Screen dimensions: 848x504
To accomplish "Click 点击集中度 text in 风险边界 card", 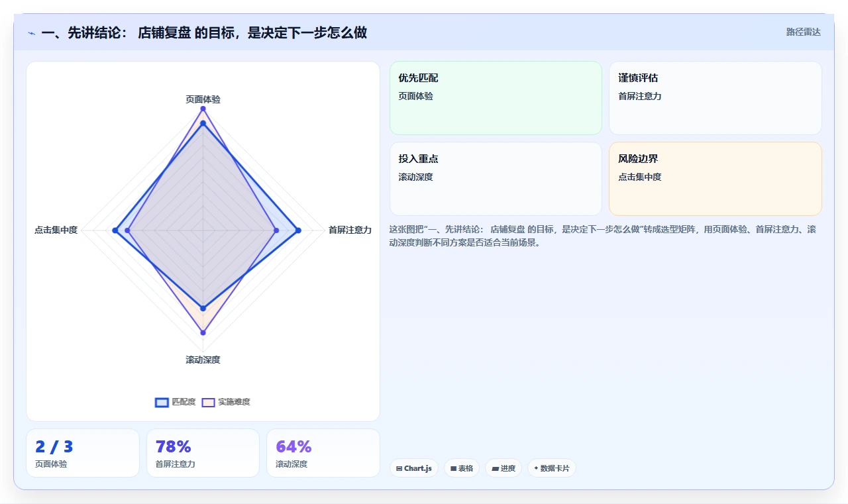I will tap(640, 177).
